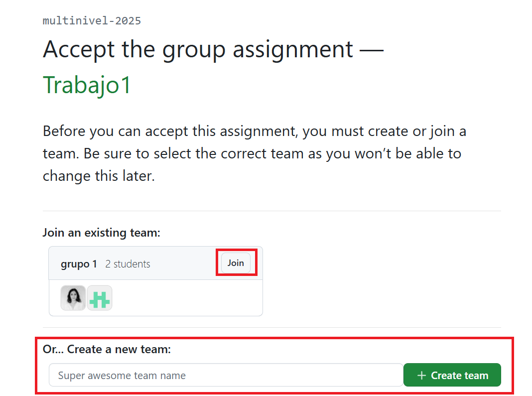The width and height of the screenshot is (532, 396).
Task: Click the divider line above Join an existing team
Action: (272, 211)
